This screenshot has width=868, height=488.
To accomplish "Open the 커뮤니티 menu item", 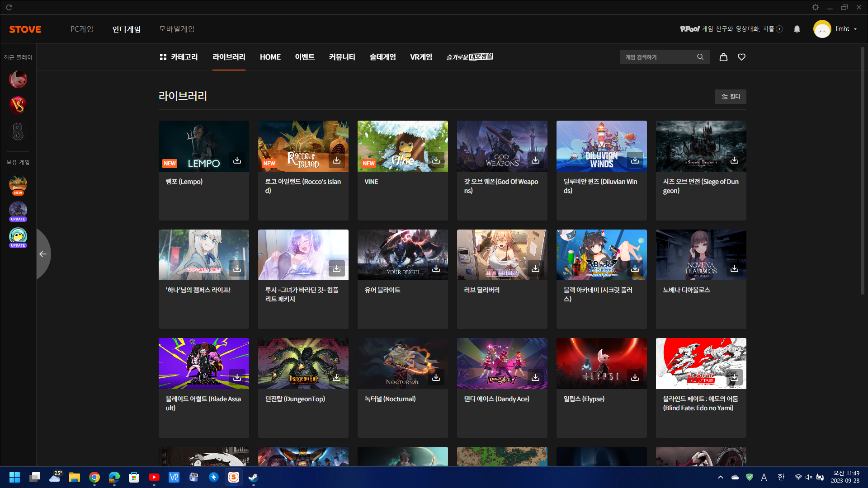I will 342,57.
